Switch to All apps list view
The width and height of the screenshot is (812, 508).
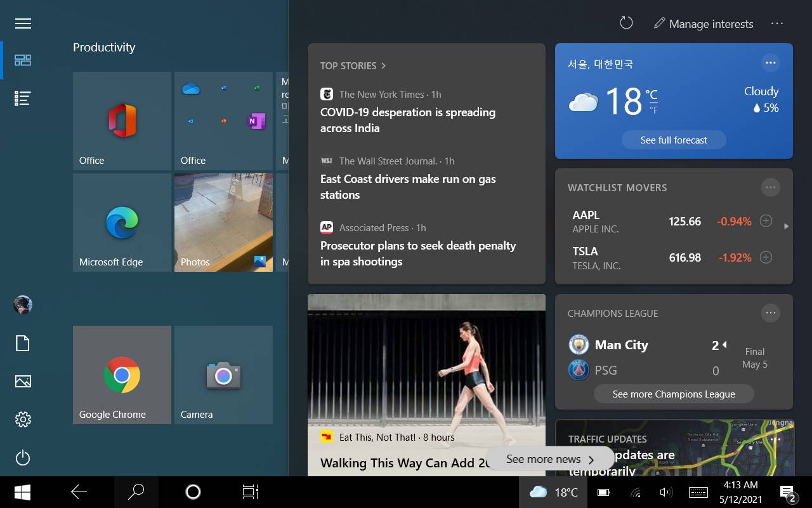click(x=23, y=98)
